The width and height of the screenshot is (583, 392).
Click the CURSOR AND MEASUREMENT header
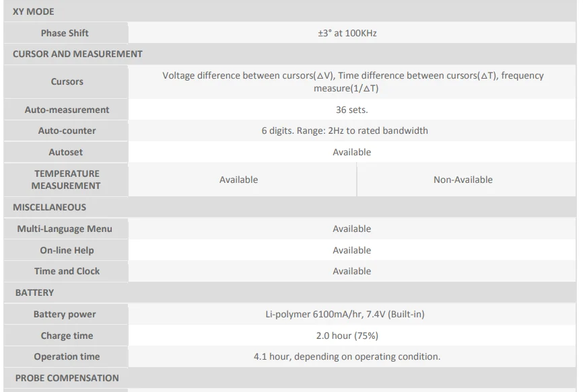click(x=77, y=54)
